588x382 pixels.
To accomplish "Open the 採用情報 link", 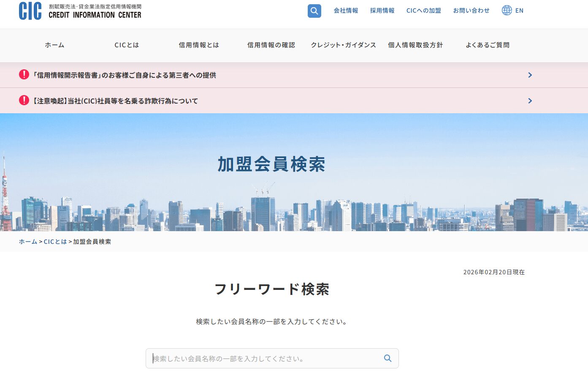I will [x=382, y=11].
